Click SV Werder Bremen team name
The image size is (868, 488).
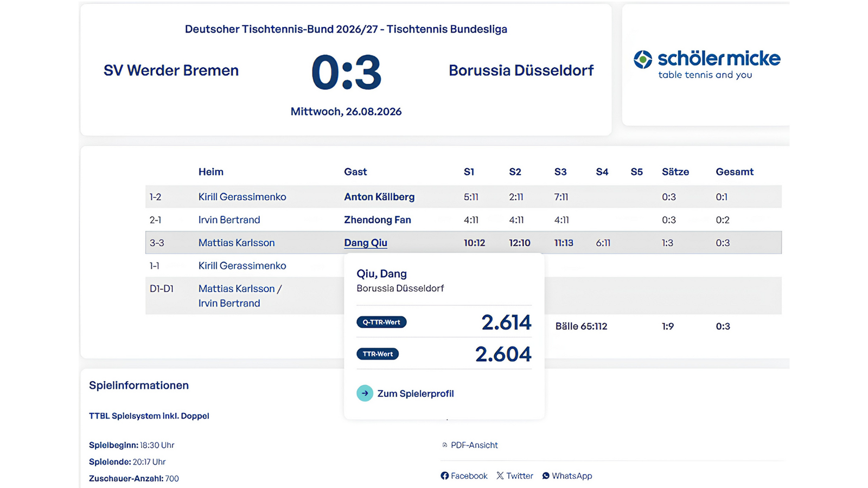click(x=171, y=70)
